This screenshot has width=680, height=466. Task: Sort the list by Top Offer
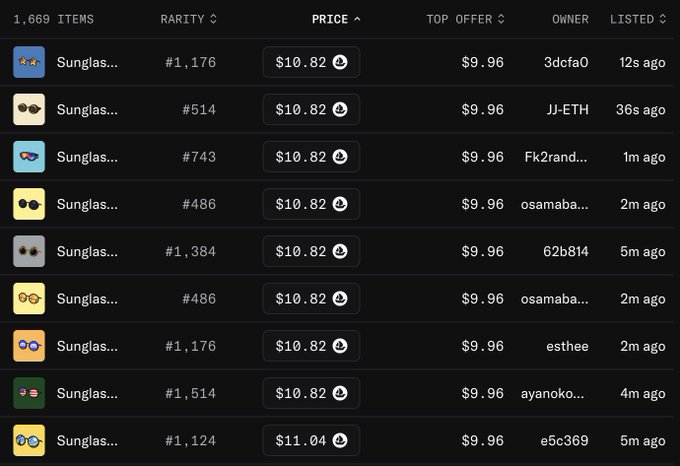pos(465,19)
